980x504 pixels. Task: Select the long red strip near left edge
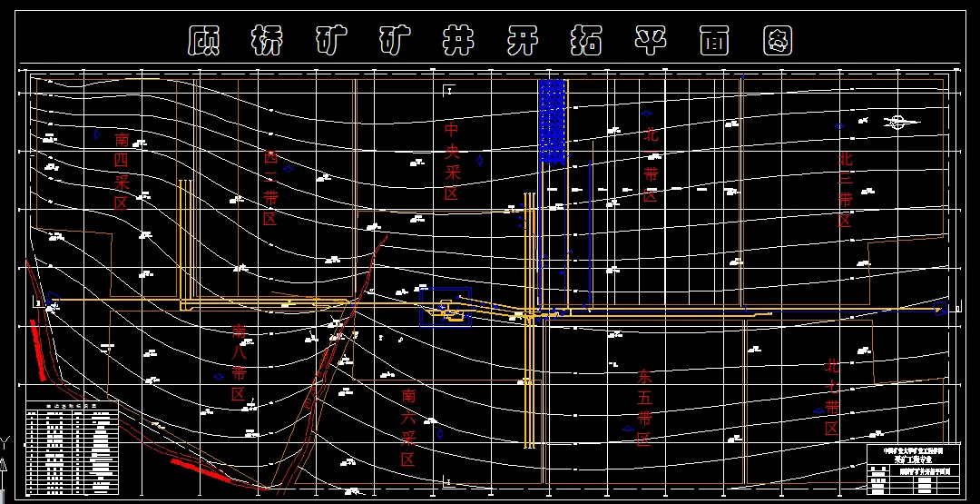click(36, 350)
